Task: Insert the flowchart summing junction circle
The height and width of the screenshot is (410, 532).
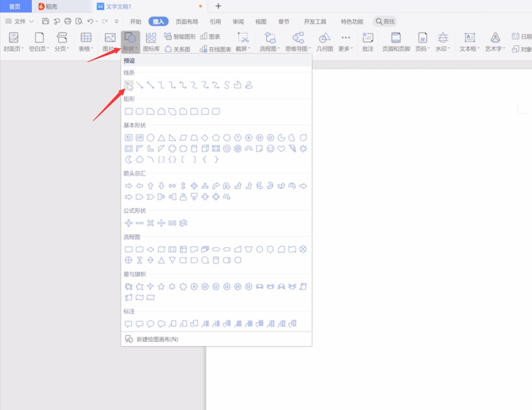Action: pos(303,249)
